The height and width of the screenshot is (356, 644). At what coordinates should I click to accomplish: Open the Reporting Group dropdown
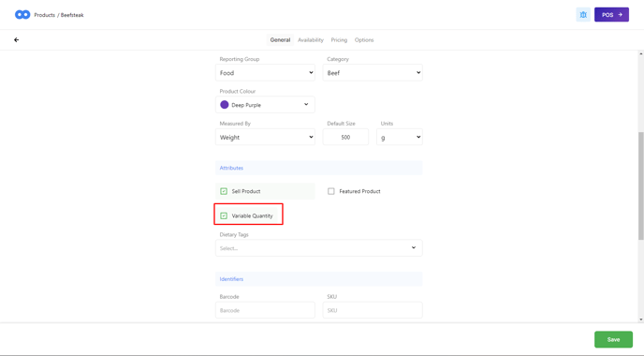coord(265,73)
